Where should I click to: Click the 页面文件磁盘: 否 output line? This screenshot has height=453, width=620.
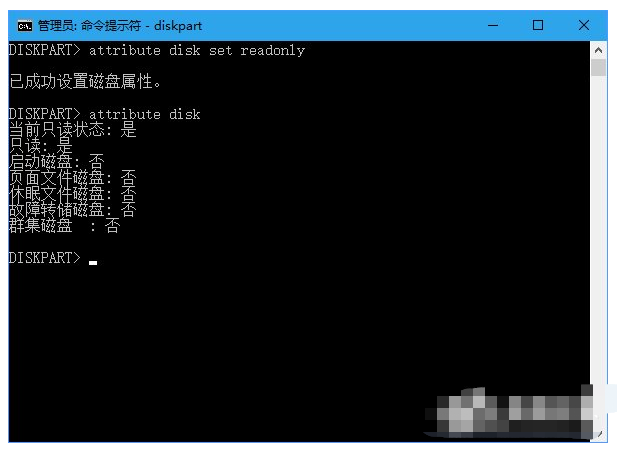[x=73, y=178]
